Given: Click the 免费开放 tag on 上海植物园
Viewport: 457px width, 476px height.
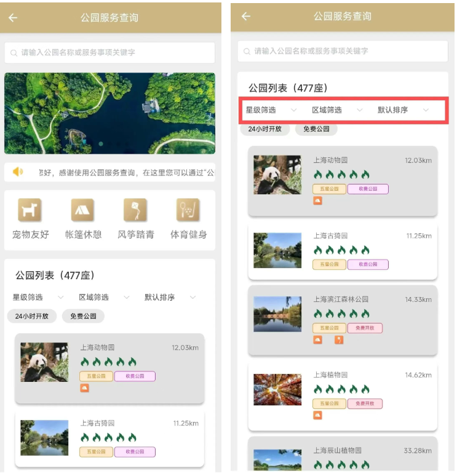Looking at the screenshot, I should click(x=365, y=404).
